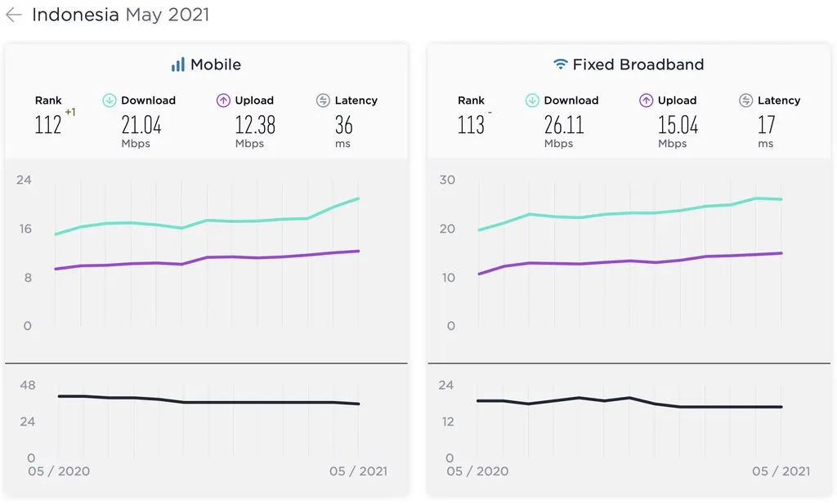The height and width of the screenshot is (504, 837).
Task: Click the Fixed Broadband wifi icon
Action: tap(560, 65)
